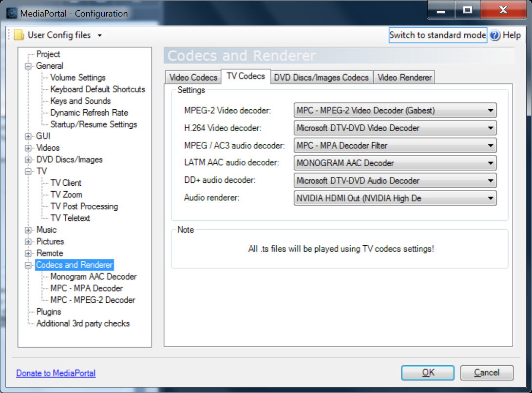Collapse the TV tree node
The width and height of the screenshot is (532, 393).
click(28, 172)
